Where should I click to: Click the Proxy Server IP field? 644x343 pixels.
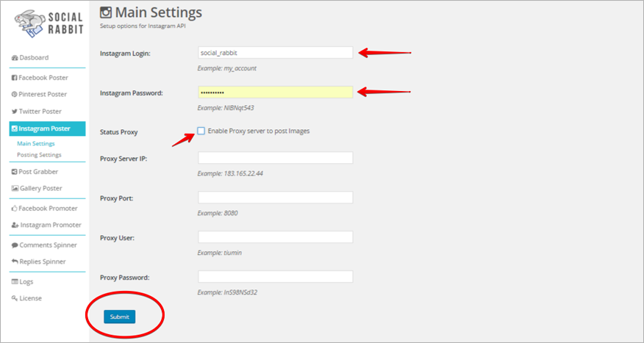coord(276,158)
